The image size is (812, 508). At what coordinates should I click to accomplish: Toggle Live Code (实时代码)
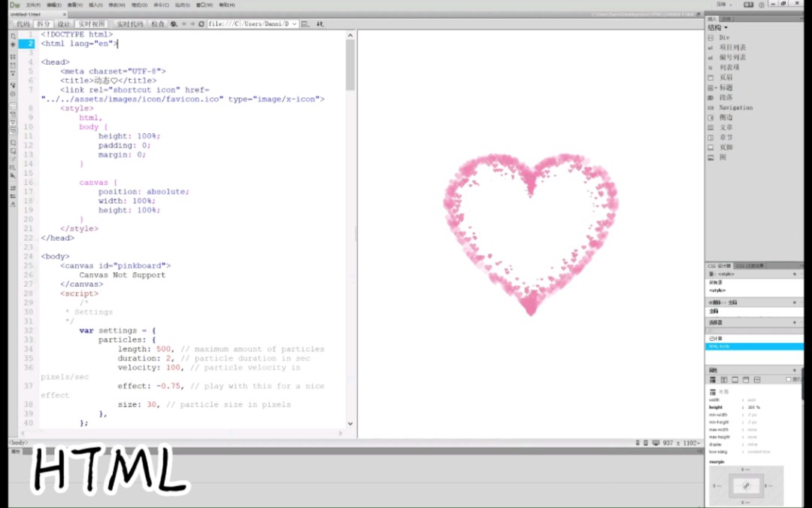(129, 24)
